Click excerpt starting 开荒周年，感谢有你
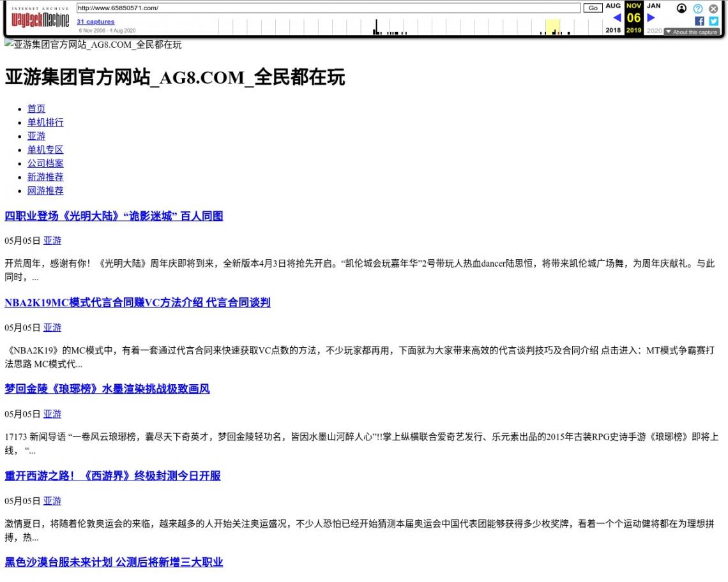728x582 pixels. (360, 270)
